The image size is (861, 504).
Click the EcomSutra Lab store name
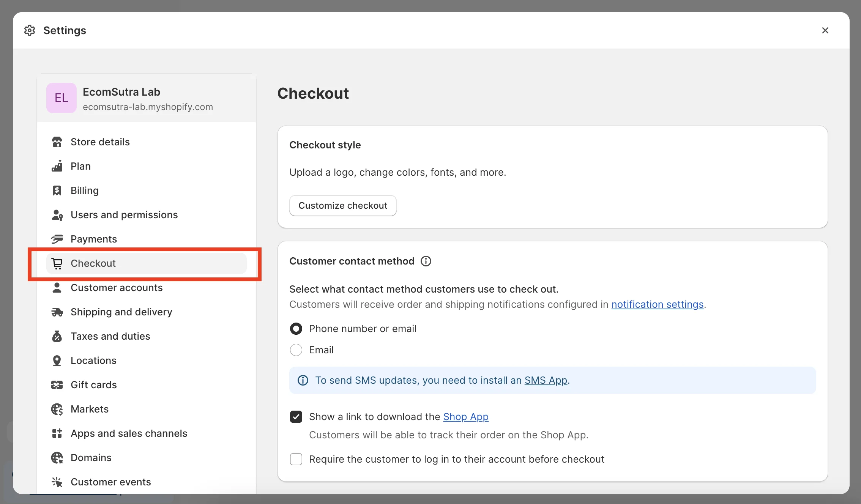[x=121, y=92]
